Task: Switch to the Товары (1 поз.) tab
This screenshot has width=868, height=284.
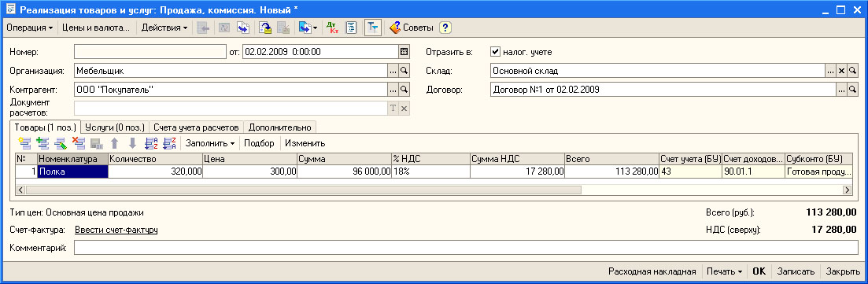Action: pyautogui.click(x=46, y=127)
